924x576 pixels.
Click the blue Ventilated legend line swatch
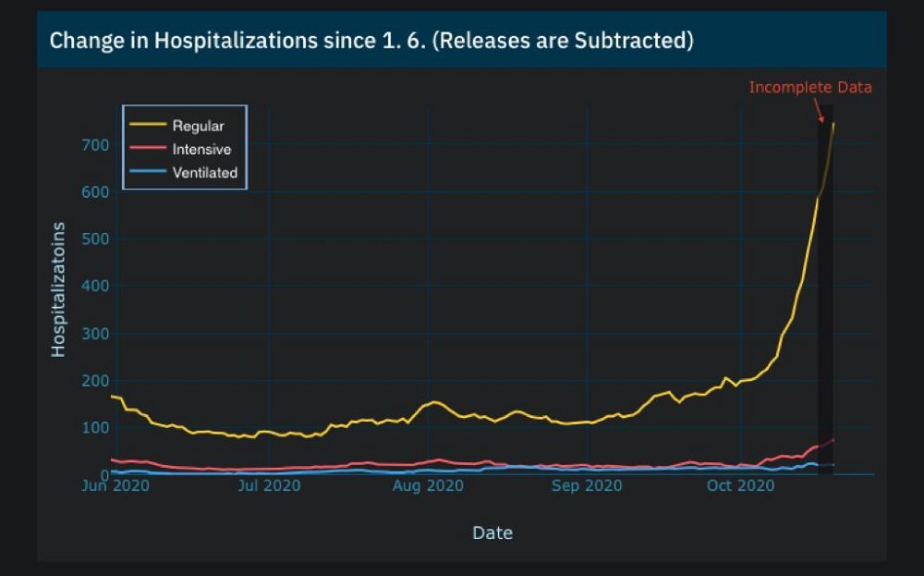148,173
